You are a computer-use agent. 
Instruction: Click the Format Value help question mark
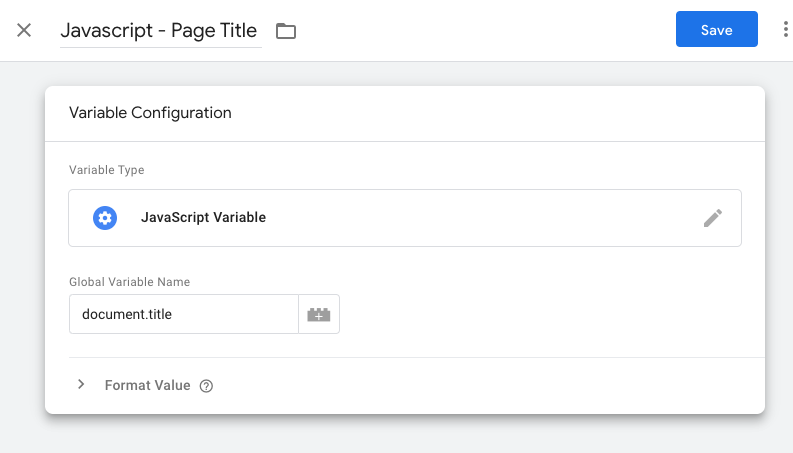(x=207, y=386)
